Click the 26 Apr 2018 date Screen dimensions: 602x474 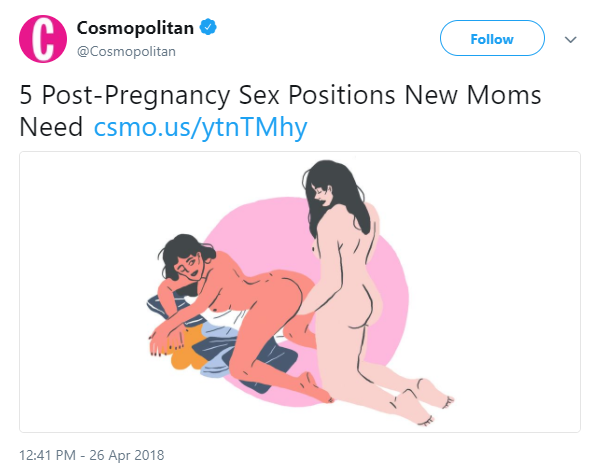(127, 455)
